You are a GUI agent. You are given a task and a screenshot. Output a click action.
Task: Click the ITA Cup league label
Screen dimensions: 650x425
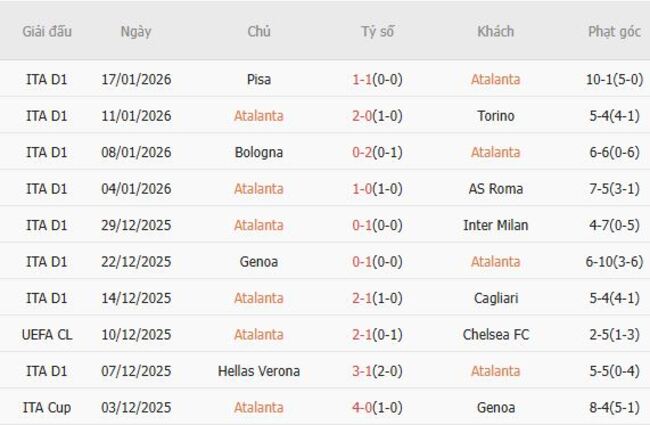47,407
